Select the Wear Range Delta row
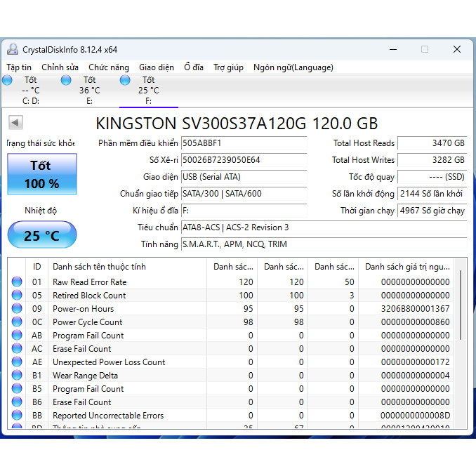Viewport: 476px width, 476px height. point(231,376)
